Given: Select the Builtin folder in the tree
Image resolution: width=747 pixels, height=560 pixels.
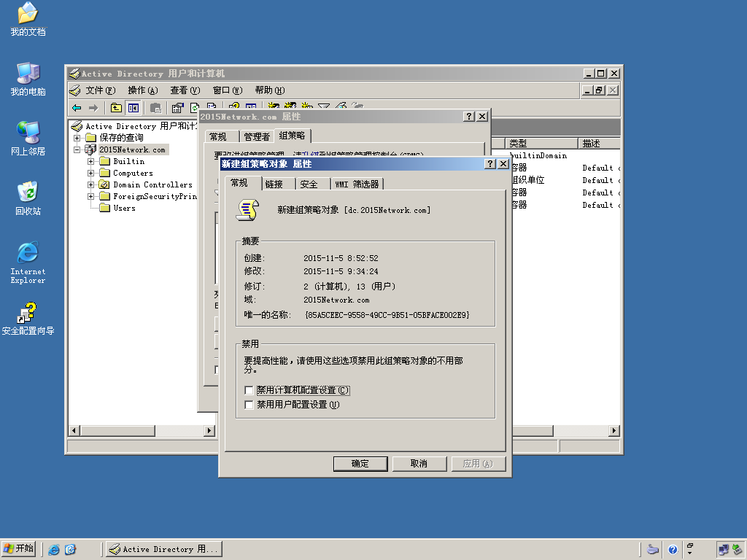Looking at the screenshot, I should click(123, 161).
